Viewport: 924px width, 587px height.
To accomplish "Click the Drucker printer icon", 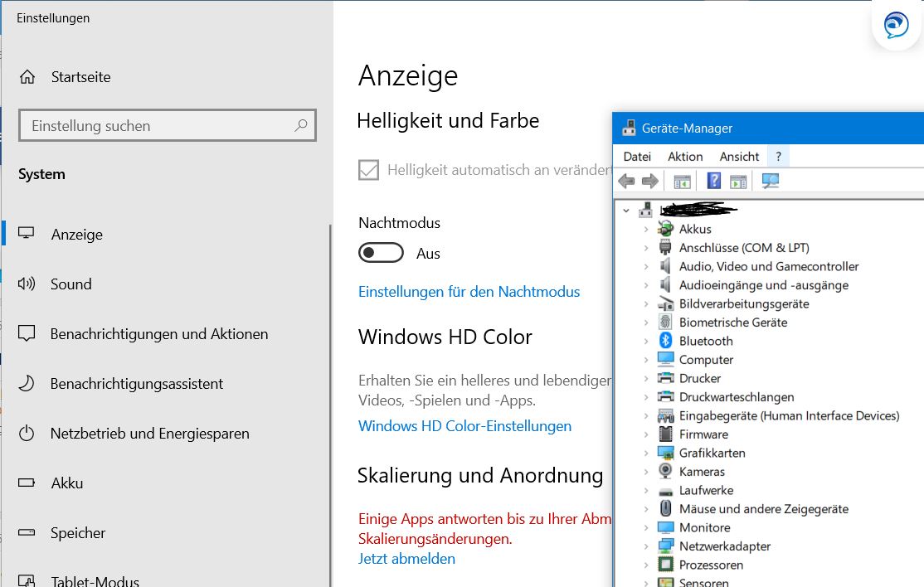I will click(x=665, y=377).
